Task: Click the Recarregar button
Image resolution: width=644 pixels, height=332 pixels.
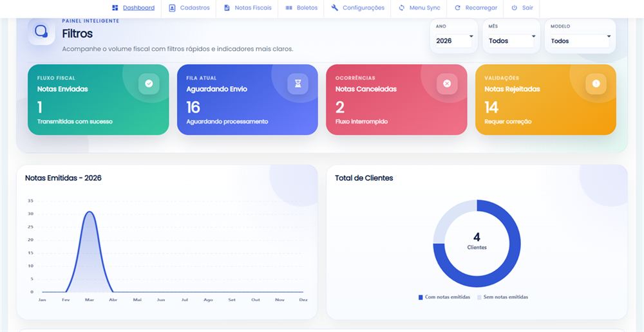Action: (x=475, y=8)
